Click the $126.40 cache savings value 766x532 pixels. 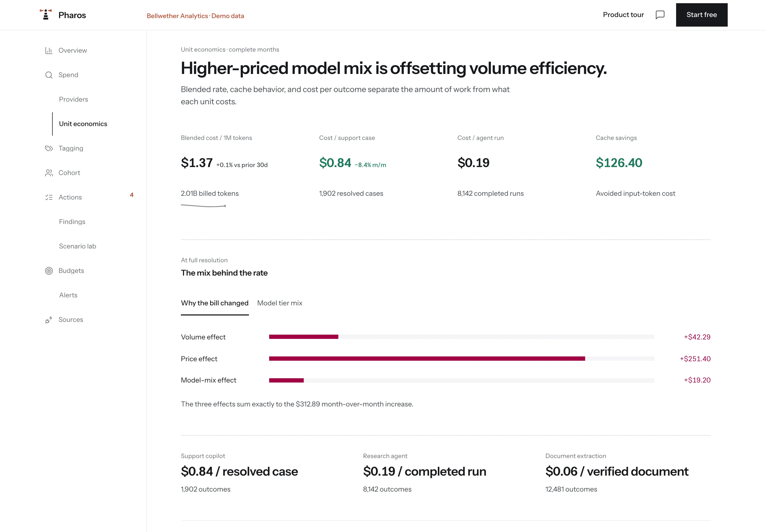pos(619,163)
